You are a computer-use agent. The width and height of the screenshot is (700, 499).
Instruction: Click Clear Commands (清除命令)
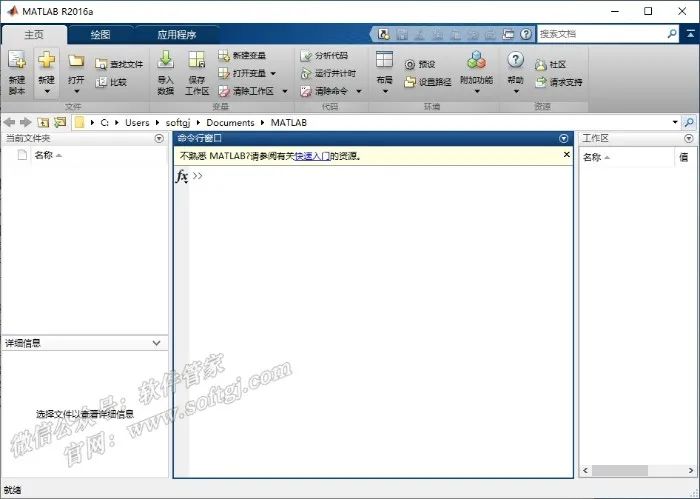point(324,91)
